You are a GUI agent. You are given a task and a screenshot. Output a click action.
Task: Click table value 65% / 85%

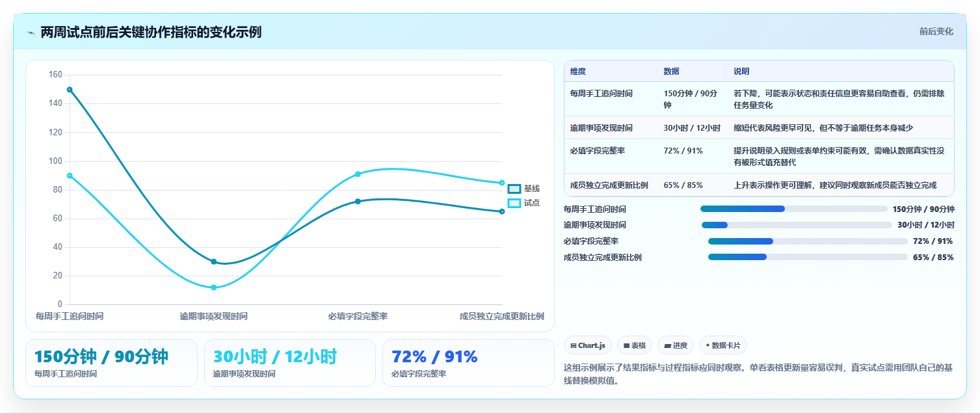683,185
